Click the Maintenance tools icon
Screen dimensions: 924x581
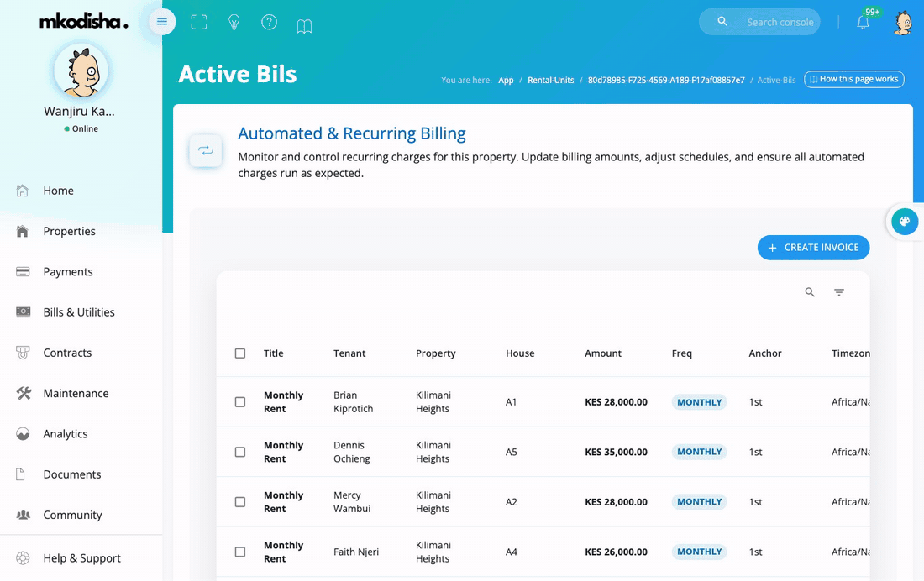click(x=24, y=393)
